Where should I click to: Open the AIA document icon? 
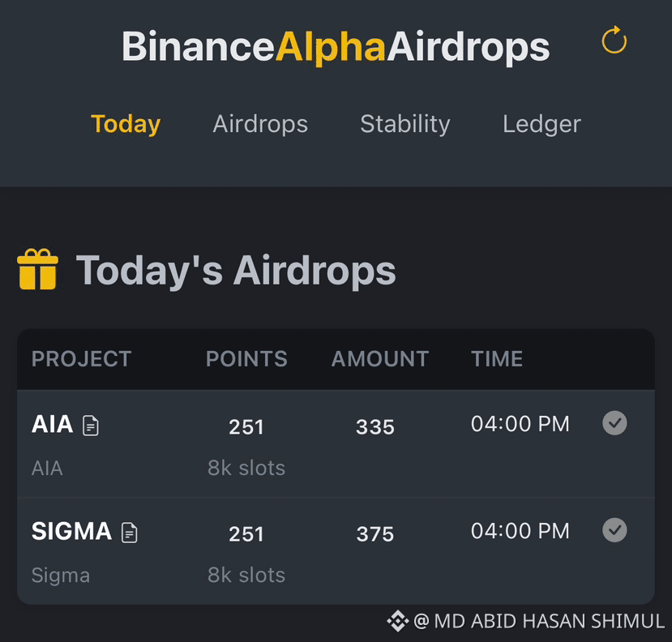pyautogui.click(x=91, y=426)
